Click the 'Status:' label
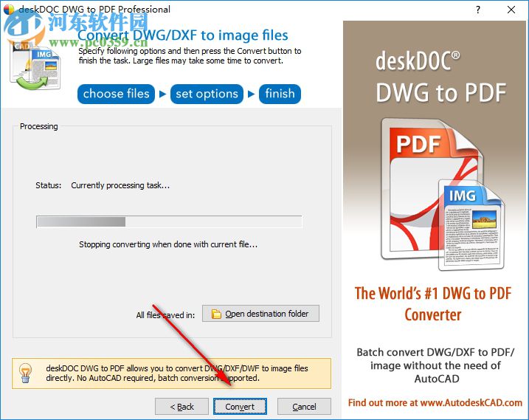Viewport: 529px width, 420px height. tap(49, 185)
